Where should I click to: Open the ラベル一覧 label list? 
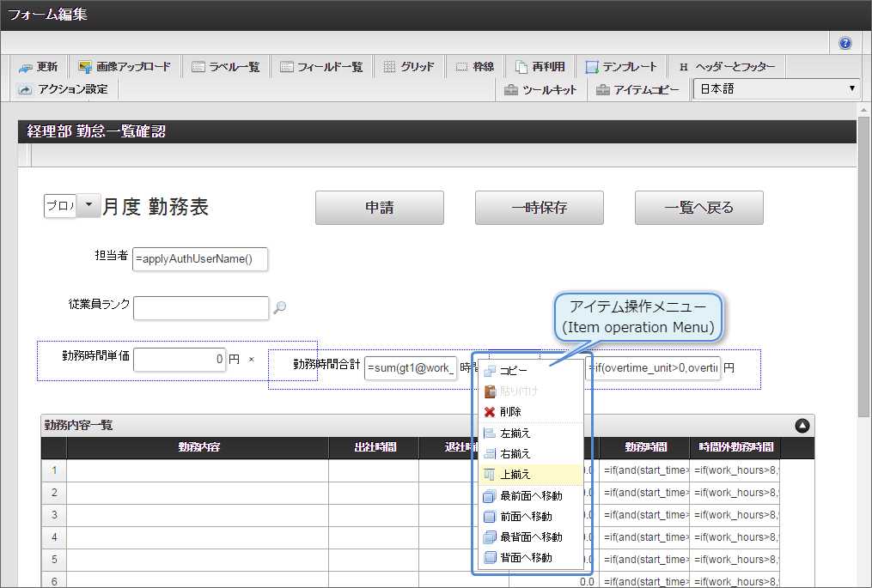coord(225,67)
